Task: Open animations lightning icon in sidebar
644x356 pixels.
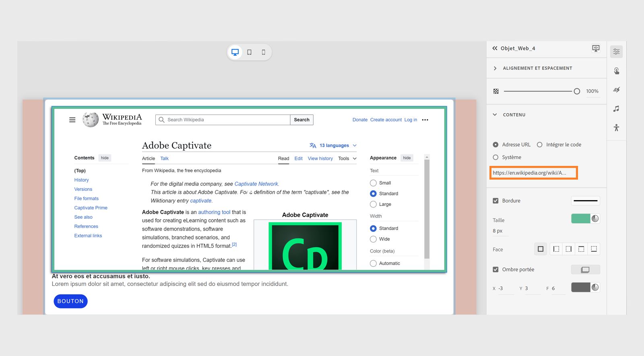Action: click(x=616, y=90)
